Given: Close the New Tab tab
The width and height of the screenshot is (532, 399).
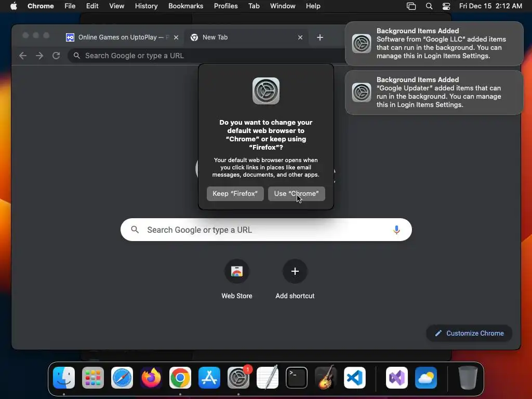Looking at the screenshot, I should click(300, 37).
